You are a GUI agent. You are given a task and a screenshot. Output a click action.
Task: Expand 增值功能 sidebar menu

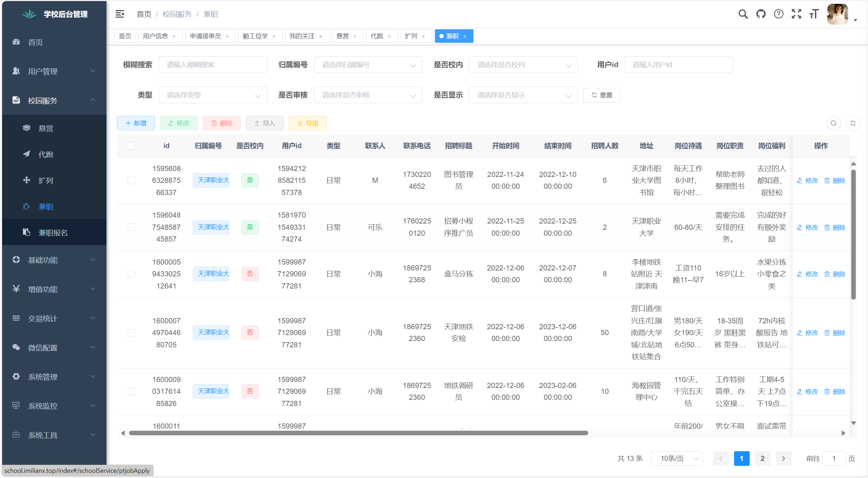[54, 289]
